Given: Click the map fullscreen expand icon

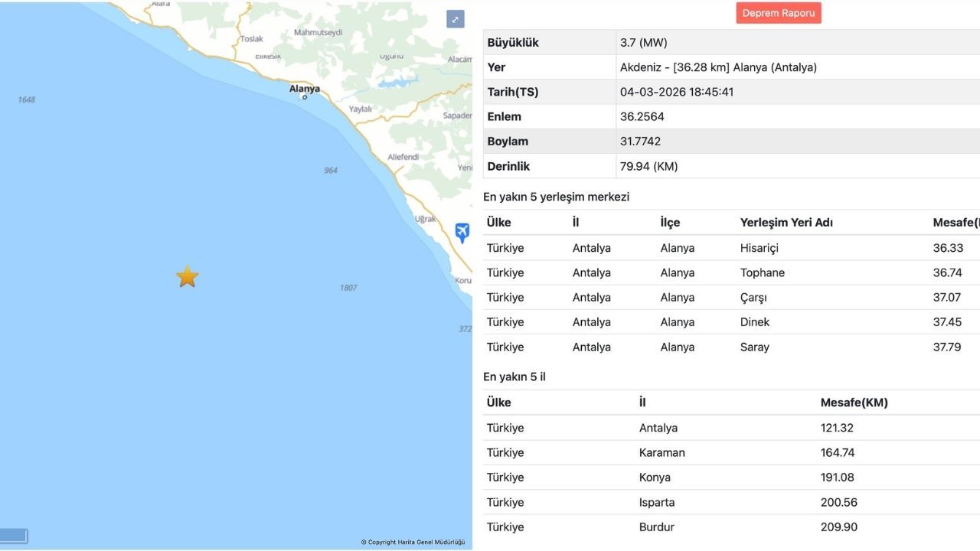Looking at the screenshot, I should point(456,18).
